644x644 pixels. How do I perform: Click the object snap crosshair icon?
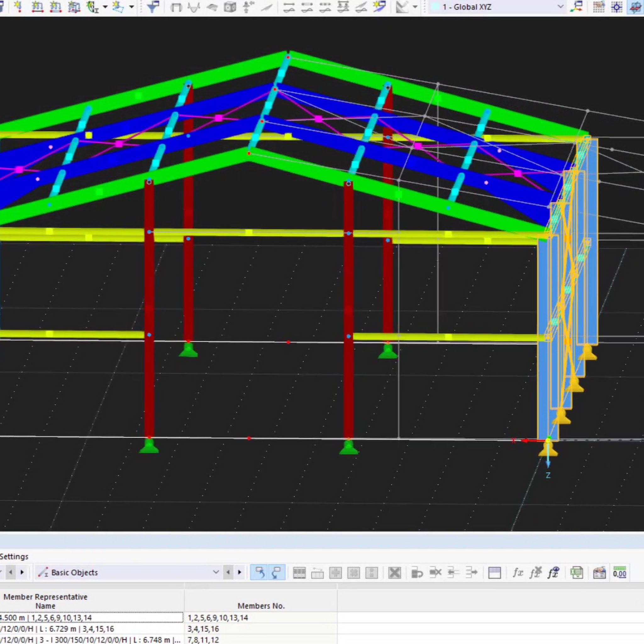point(617,7)
